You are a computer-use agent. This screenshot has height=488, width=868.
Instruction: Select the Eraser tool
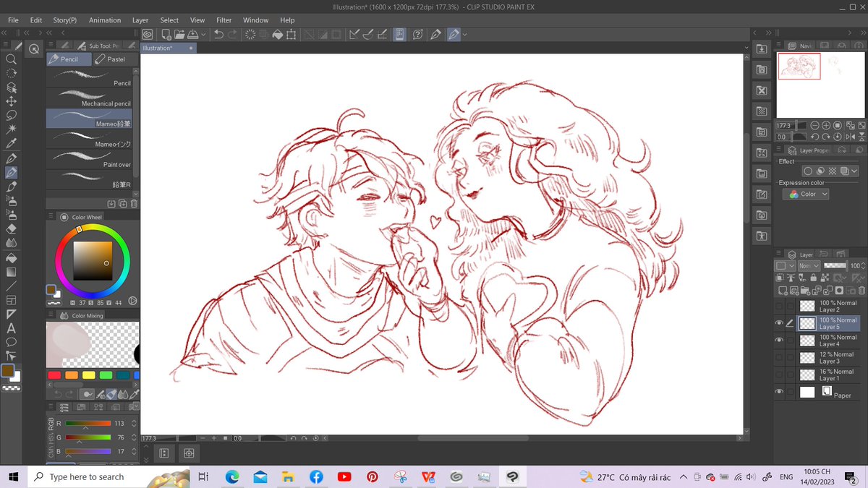point(11,228)
